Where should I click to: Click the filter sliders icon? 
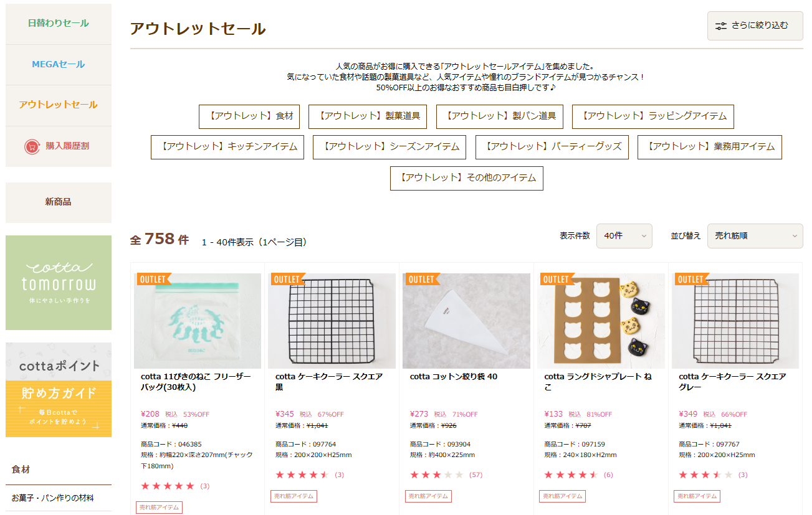[x=721, y=26]
